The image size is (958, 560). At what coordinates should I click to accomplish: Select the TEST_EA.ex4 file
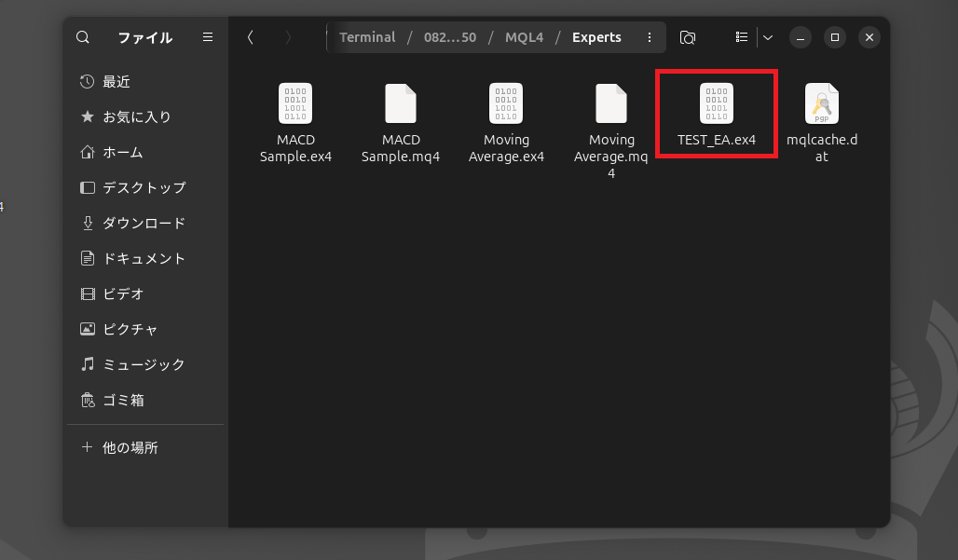(x=716, y=115)
